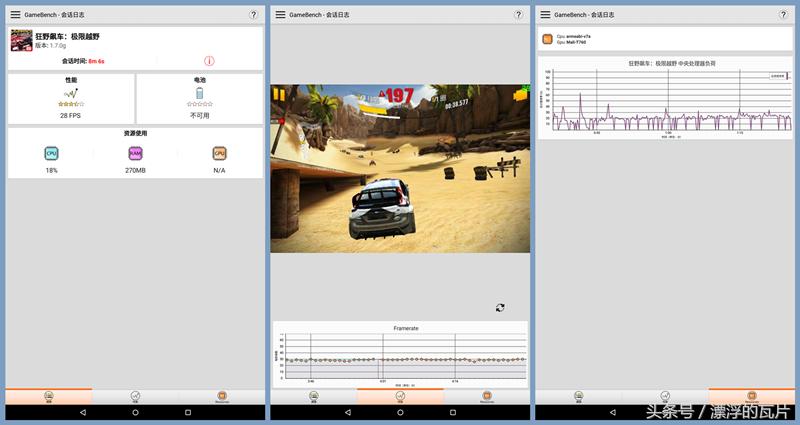Viewport: 800px width, 425px height.
Task: Click the rotate refresh icon below game screenshot
Action: pyautogui.click(x=500, y=307)
